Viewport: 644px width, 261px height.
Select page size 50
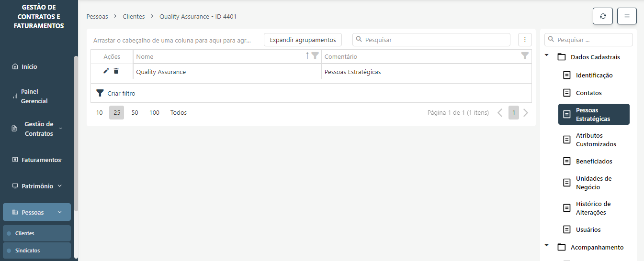[x=135, y=113]
